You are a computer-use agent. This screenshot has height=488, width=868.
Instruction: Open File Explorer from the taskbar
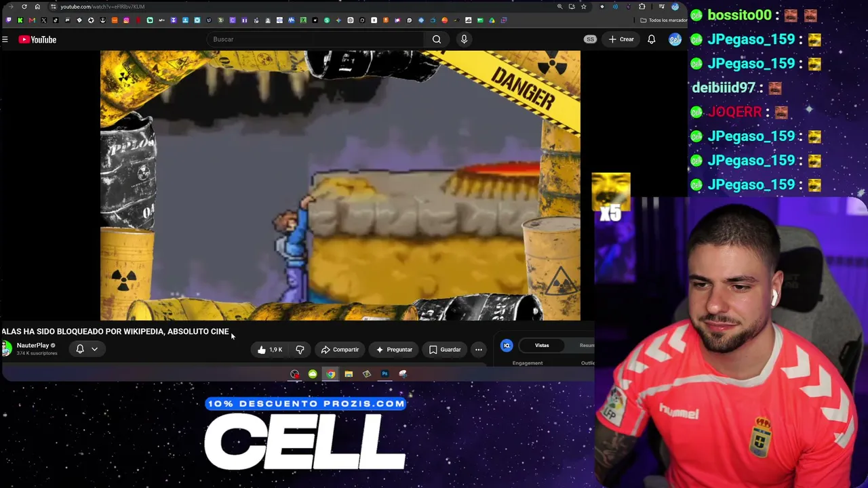[x=349, y=374]
